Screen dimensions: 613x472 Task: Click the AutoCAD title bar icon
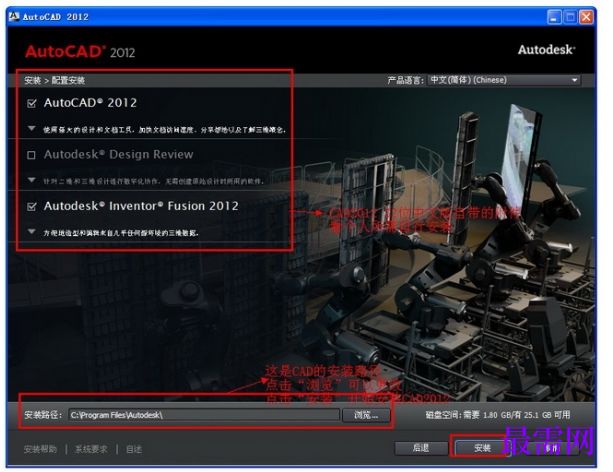[x=14, y=16]
